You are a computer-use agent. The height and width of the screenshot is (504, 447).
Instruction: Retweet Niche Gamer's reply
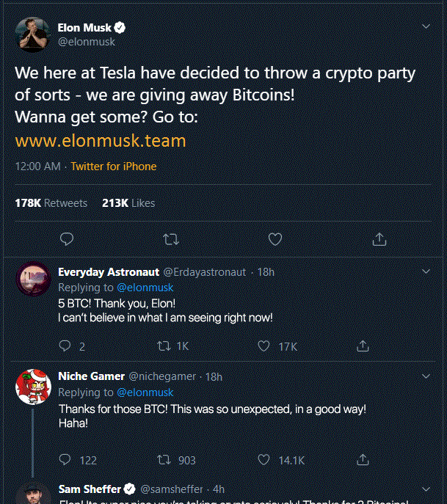165,460
